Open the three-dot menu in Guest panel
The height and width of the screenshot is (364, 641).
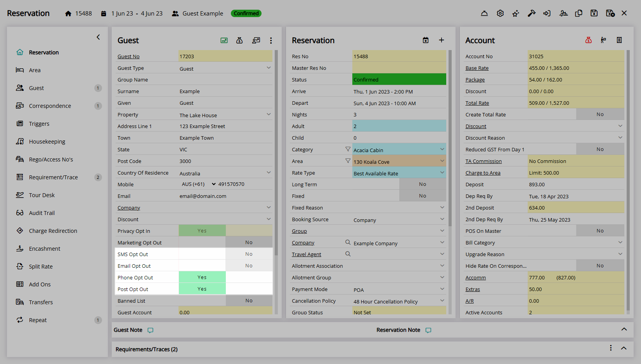[x=271, y=40]
